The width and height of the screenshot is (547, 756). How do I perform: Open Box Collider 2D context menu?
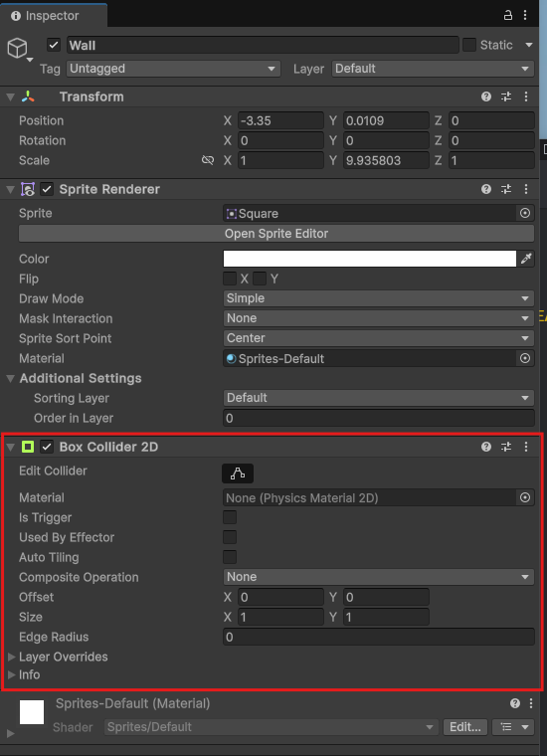click(526, 447)
